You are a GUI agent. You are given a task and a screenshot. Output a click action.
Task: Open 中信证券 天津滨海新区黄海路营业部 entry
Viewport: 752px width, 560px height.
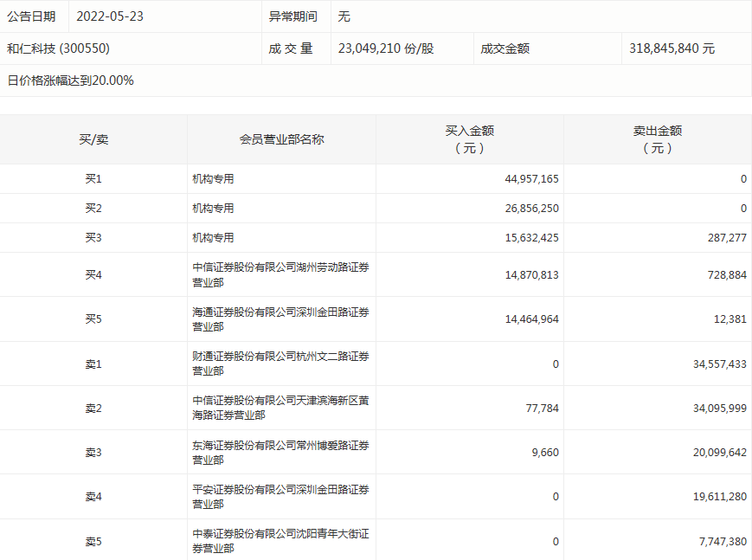(280, 408)
